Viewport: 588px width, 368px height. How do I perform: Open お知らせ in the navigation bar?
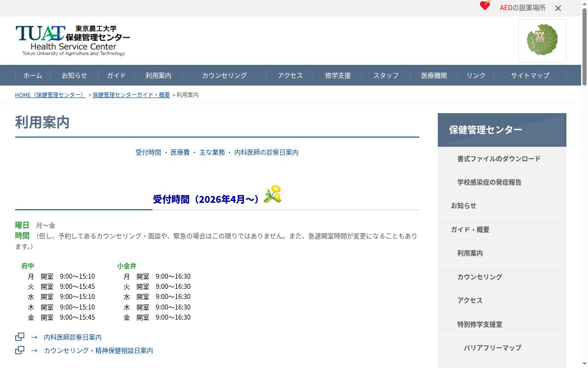[x=74, y=75]
